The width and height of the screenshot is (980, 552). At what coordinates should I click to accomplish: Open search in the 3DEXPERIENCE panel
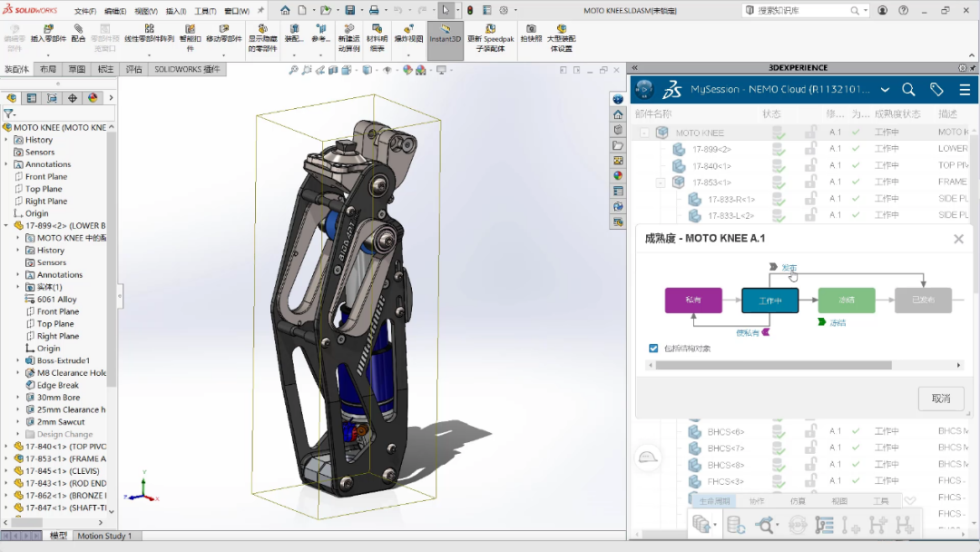point(908,89)
